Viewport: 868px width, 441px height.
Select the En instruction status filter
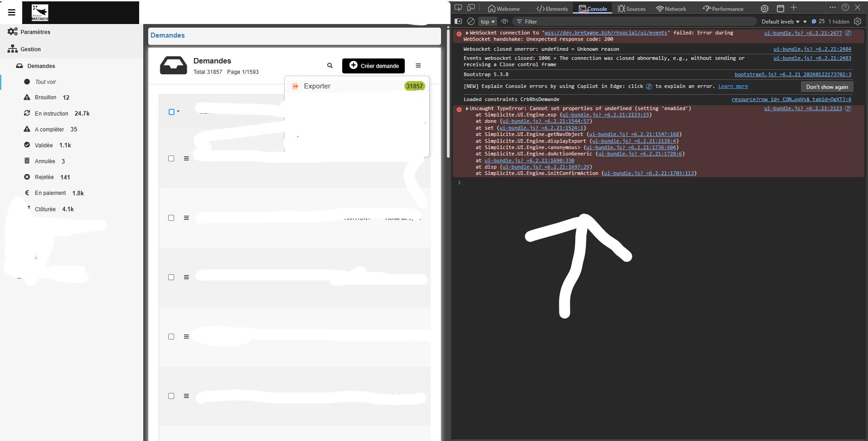52,114
